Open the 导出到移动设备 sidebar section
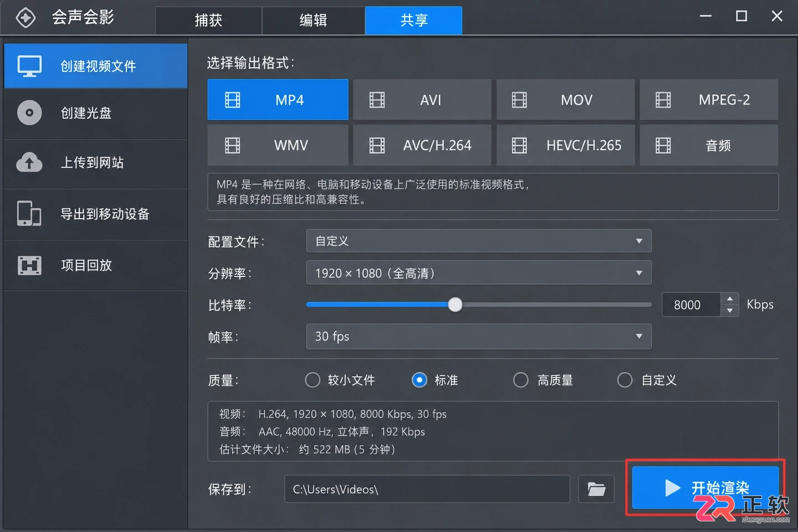Screen dimensions: 798x532 click(96, 214)
